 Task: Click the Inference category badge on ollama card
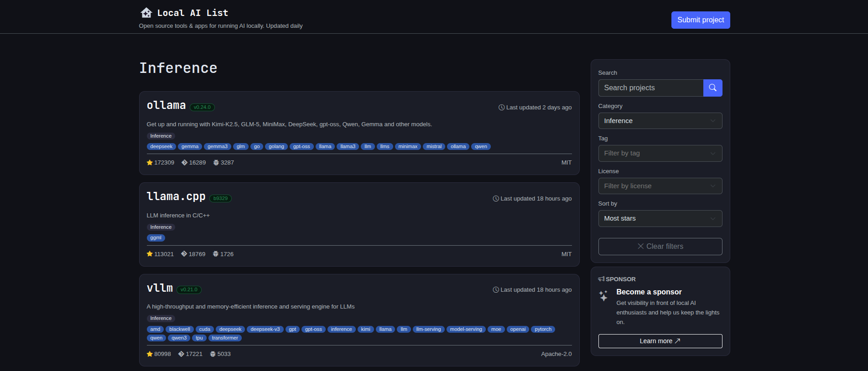point(161,136)
